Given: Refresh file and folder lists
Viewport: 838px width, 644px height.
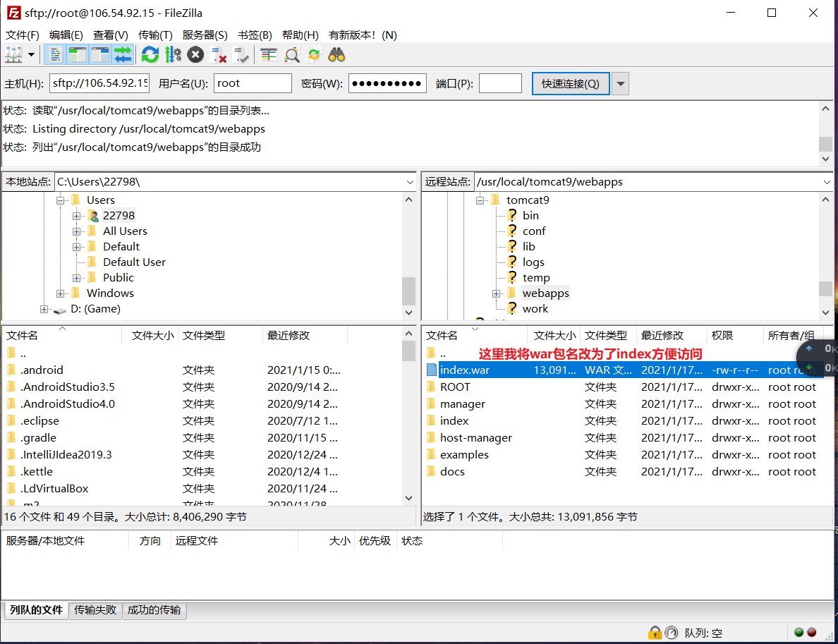Looking at the screenshot, I should [150, 55].
